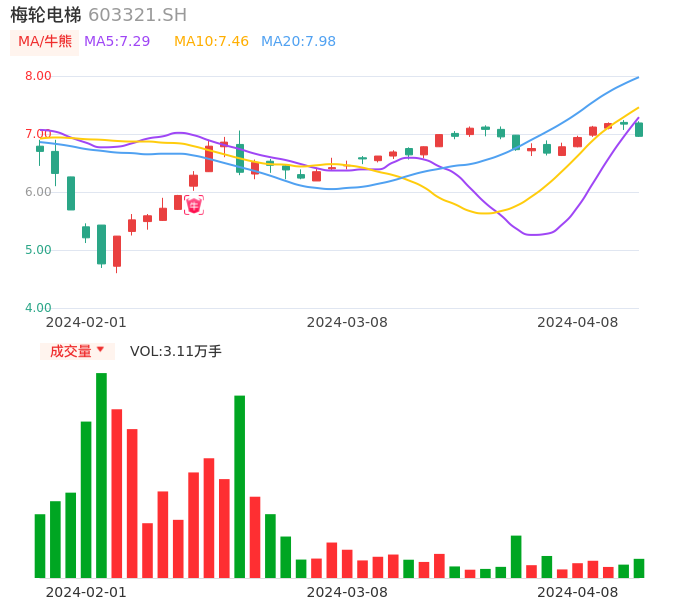686x606 pixels.
Task: Click the 2024-02-01 date label on price chart
Action: [x=86, y=322]
